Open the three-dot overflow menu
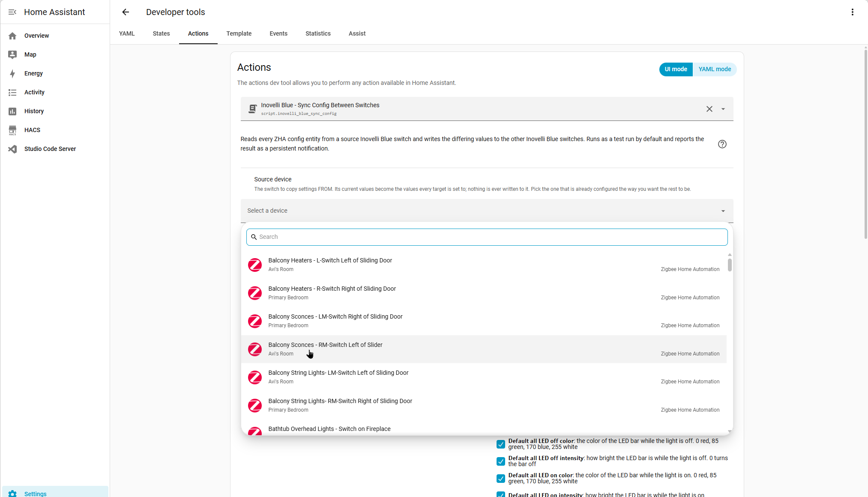The height and width of the screenshot is (497, 868). [852, 12]
